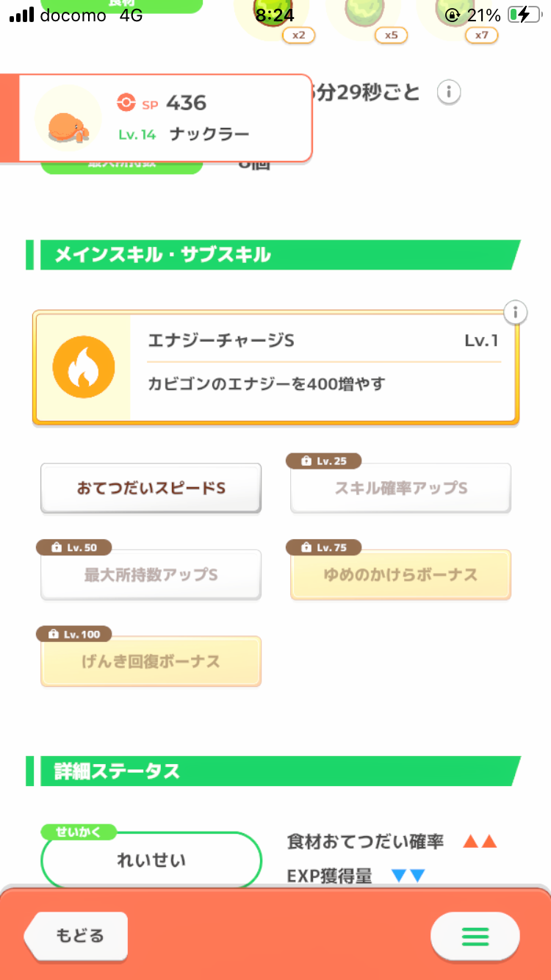Tap the れいせい nature box
This screenshot has width=551, height=980.
(151, 860)
